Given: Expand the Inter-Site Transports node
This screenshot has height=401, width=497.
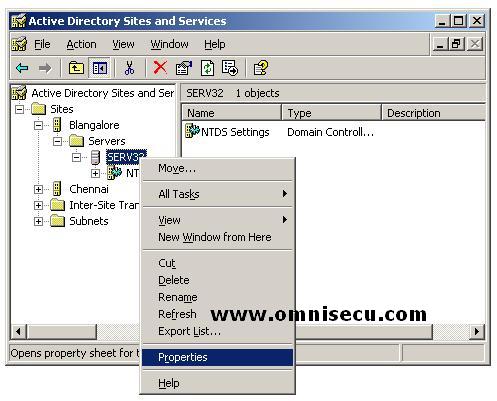Looking at the screenshot, I should point(39,205).
